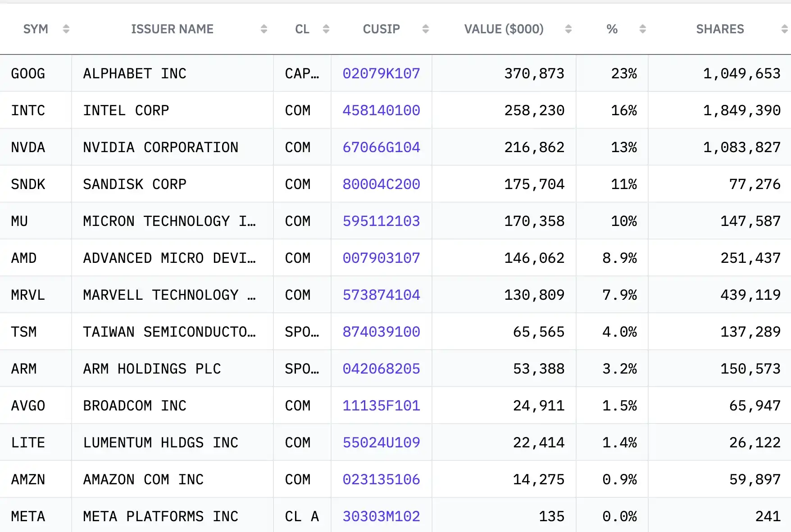Image resolution: width=791 pixels, height=532 pixels.
Task: Open CUSIP link 023135106 for Amazon
Action: point(381,479)
